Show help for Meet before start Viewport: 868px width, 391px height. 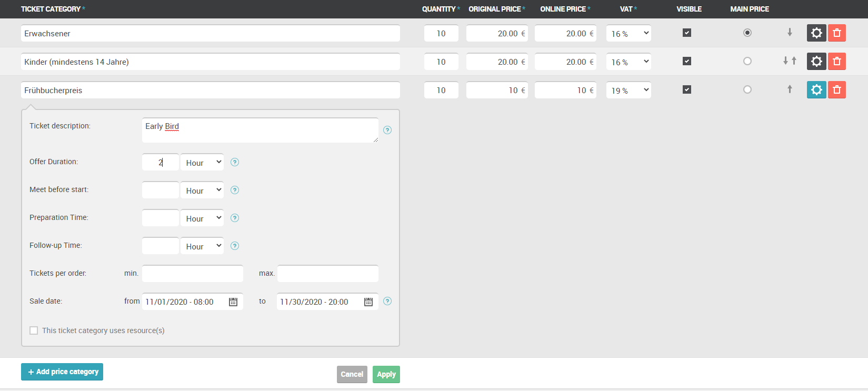click(x=235, y=190)
